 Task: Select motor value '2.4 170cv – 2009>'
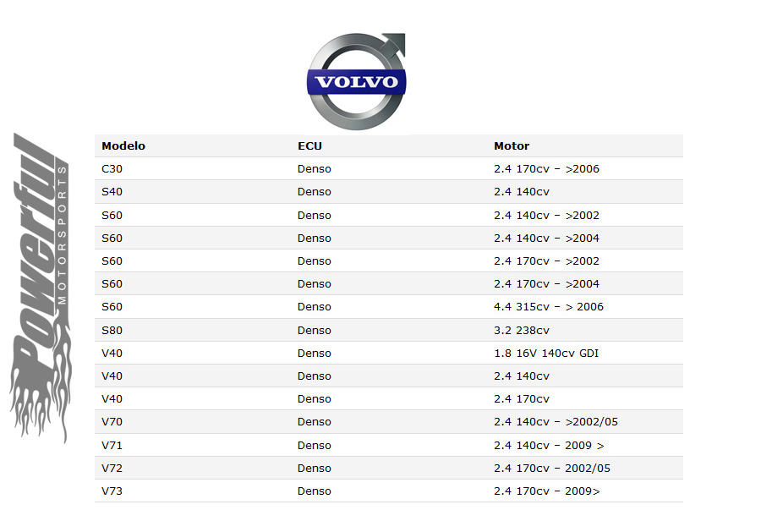(547, 491)
